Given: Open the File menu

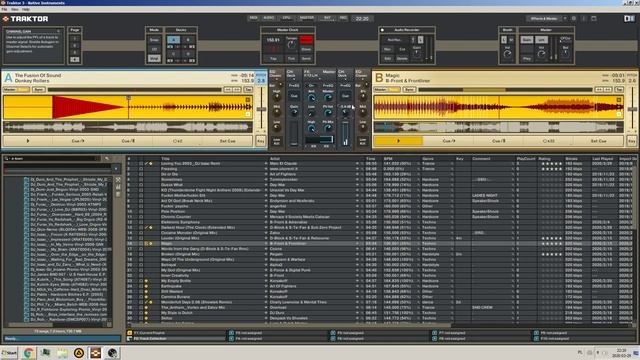Looking at the screenshot, I should (4, 9).
